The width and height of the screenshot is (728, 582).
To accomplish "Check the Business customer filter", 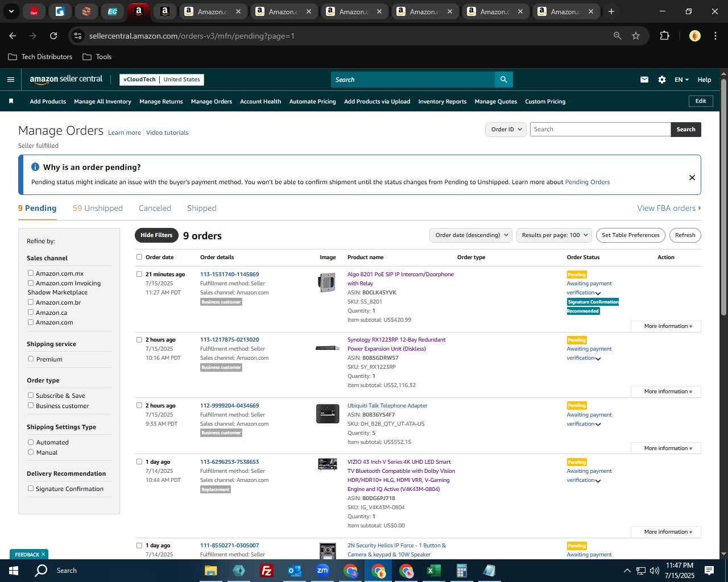I will (x=31, y=406).
